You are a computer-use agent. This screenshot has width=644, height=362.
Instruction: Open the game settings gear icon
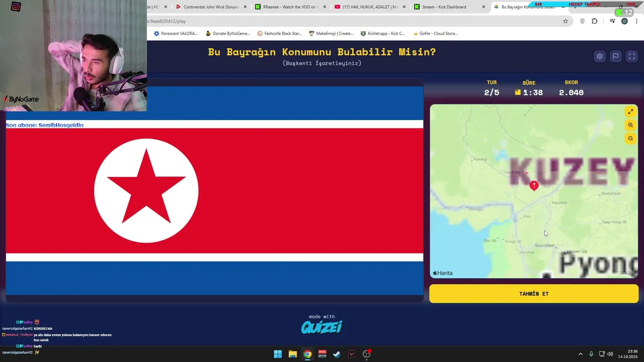point(599,56)
